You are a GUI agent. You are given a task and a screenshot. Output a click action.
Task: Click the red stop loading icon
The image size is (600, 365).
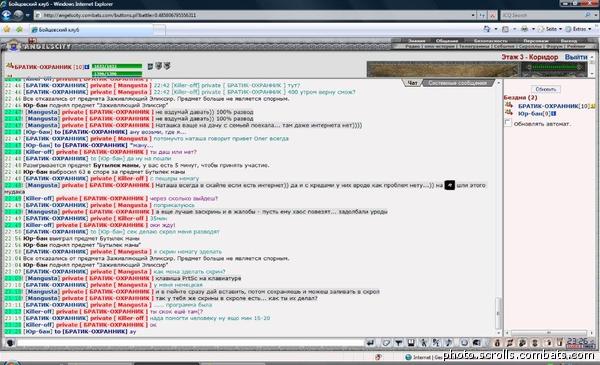[x=492, y=15]
